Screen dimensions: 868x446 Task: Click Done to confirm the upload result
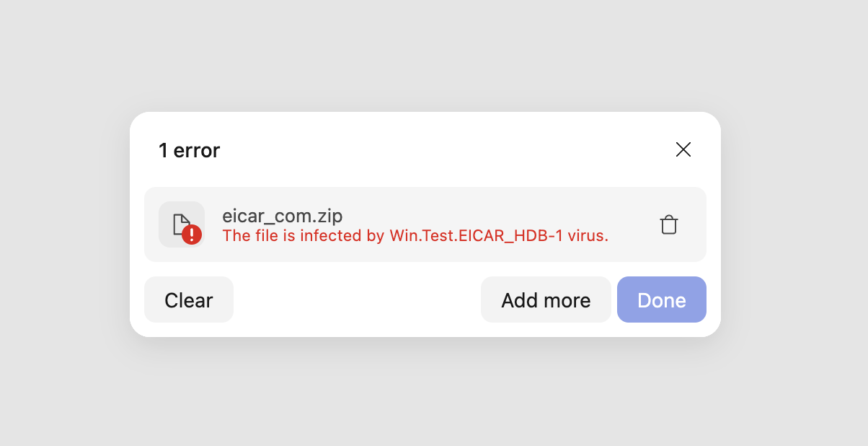click(661, 299)
